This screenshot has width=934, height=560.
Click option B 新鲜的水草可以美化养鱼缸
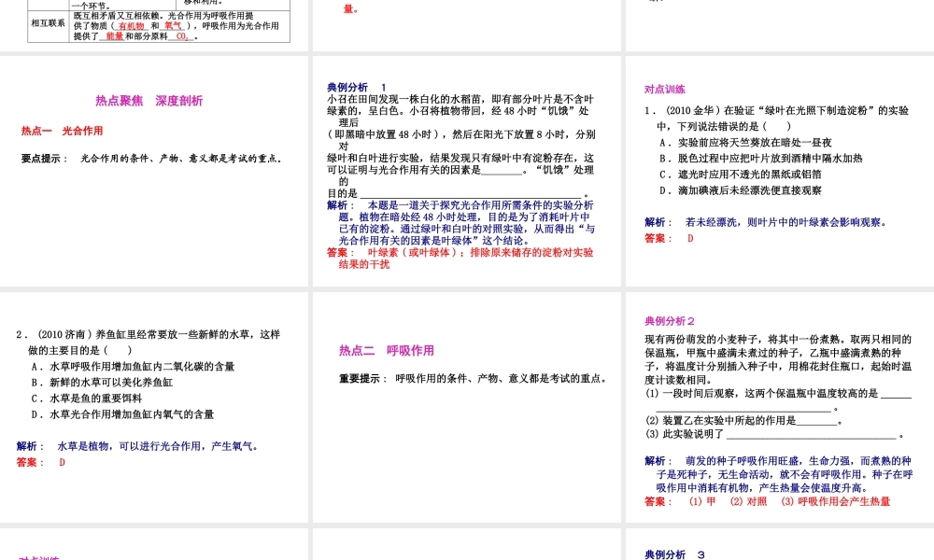102,383
